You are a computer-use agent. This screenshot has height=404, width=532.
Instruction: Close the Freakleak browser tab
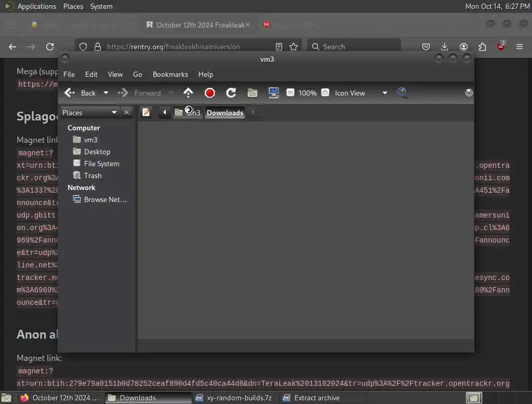click(248, 25)
